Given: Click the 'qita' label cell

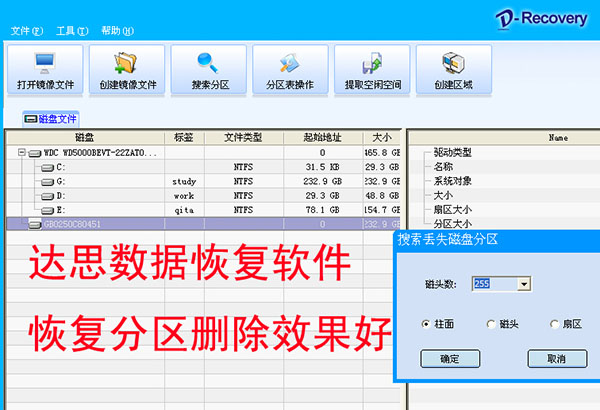Looking at the screenshot, I should [184, 210].
